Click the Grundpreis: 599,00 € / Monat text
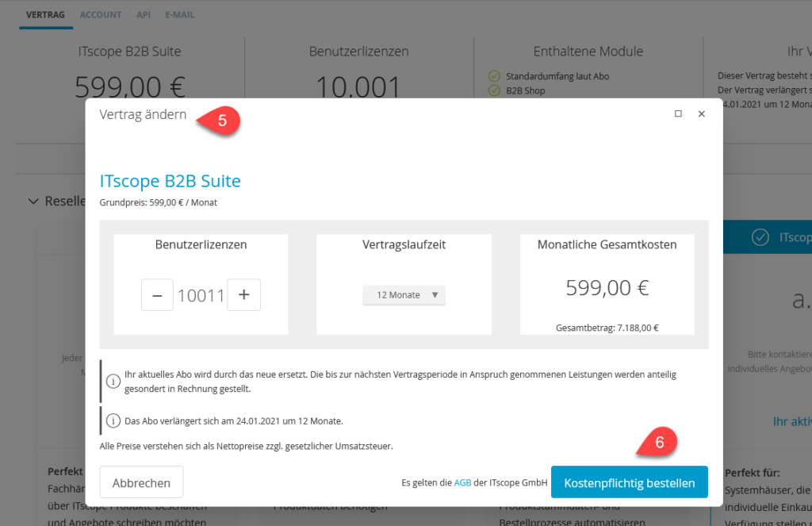 [158, 202]
